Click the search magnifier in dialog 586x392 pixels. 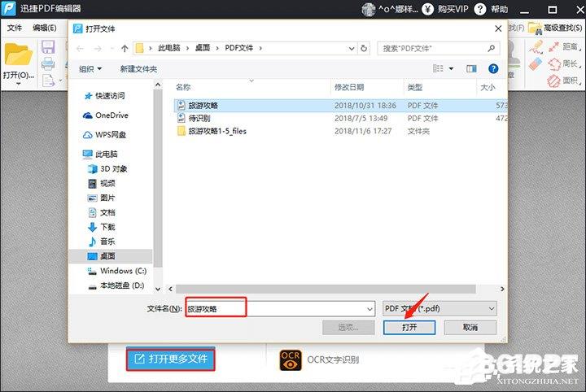click(x=492, y=48)
